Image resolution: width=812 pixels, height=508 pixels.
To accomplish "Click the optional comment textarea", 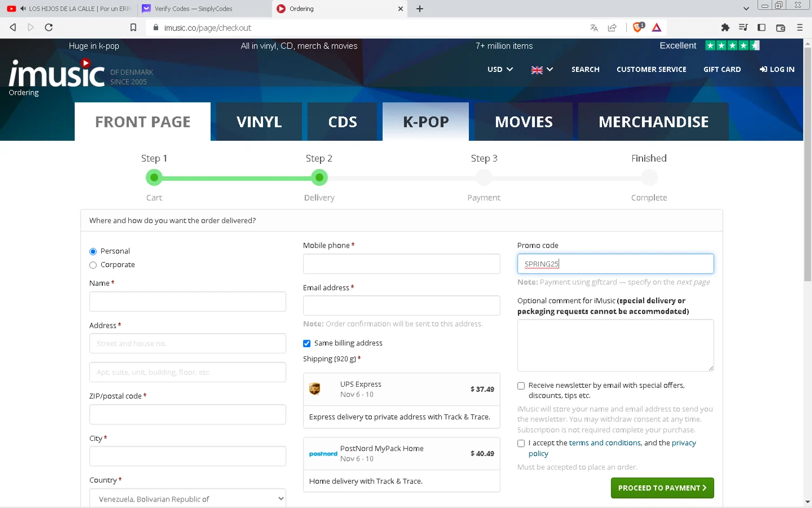I will tap(615, 346).
